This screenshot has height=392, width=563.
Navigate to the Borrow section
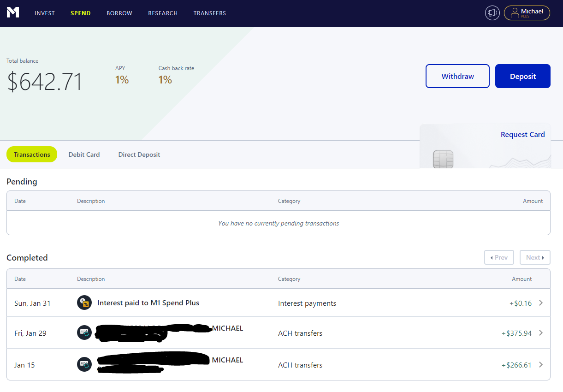[119, 13]
